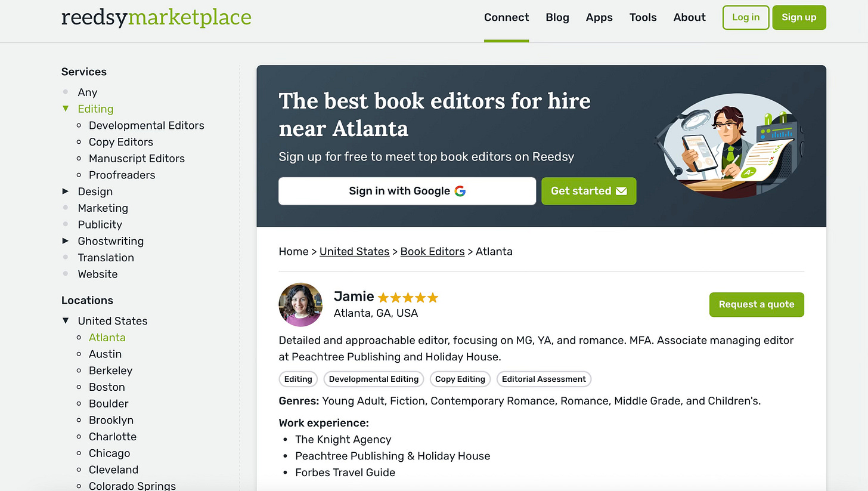Select Proofreaders filter
Screen dimensions: 868x491
point(122,175)
